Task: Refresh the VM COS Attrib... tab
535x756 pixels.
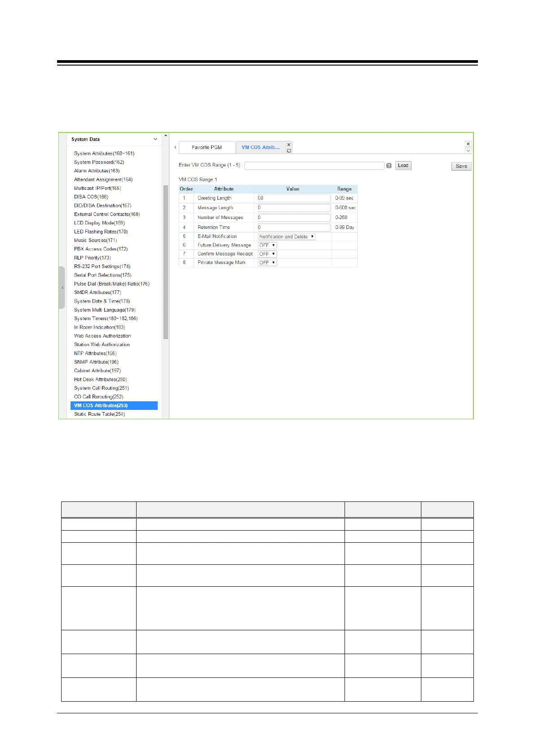Action: pos(289,151)
